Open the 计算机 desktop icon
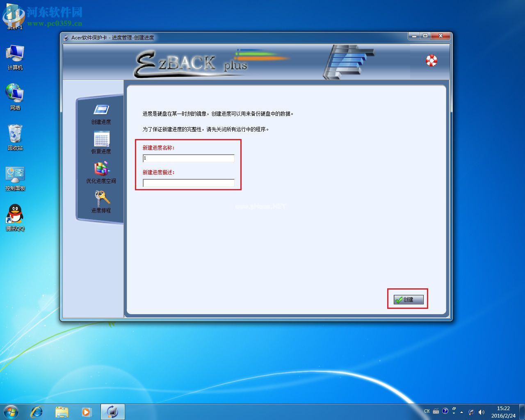The image size is (525, 420). 15,54
